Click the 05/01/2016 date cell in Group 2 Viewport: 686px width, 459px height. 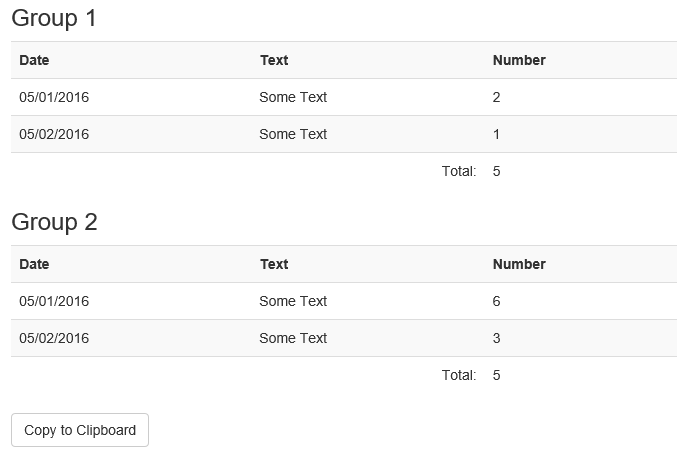pos(54,301)
